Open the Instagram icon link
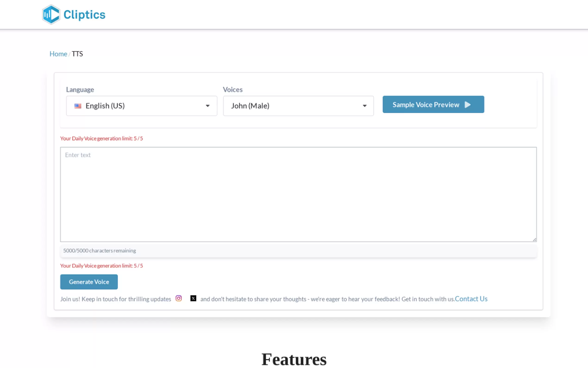Screen dimensions: 588x368 179,298
